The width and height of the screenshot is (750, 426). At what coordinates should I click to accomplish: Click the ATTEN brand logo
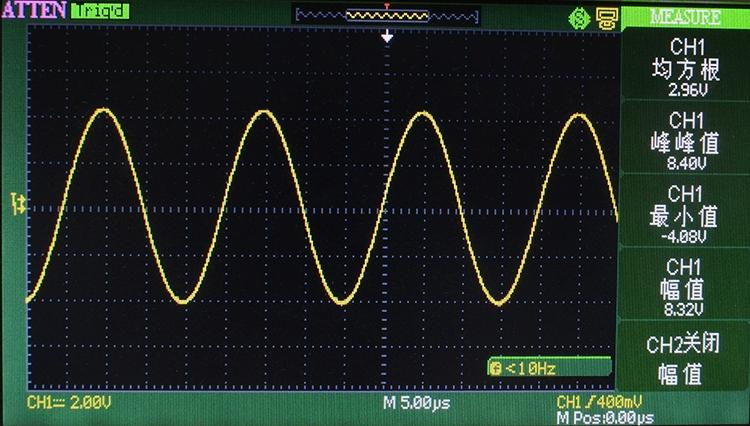click(33, 12)
